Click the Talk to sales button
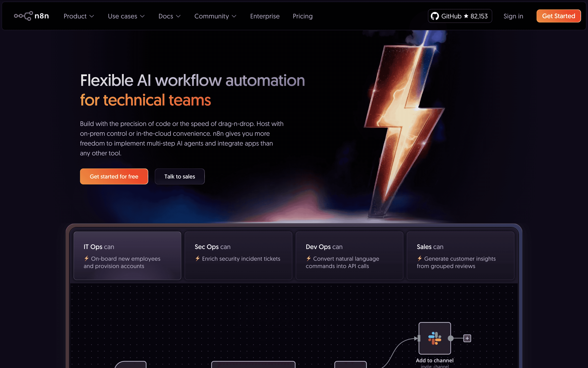Screen dimensions: 588x368 click(x=179, y=176)
